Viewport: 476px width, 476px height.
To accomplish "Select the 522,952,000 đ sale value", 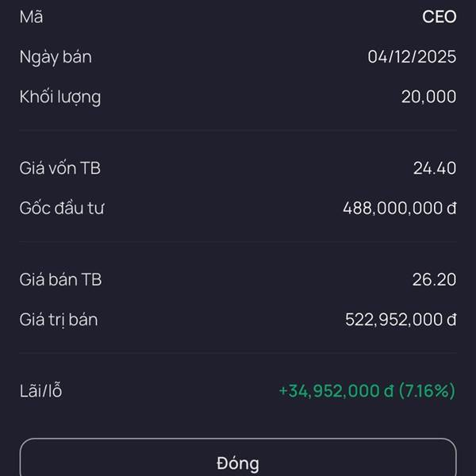I will (x=401, y=320).
